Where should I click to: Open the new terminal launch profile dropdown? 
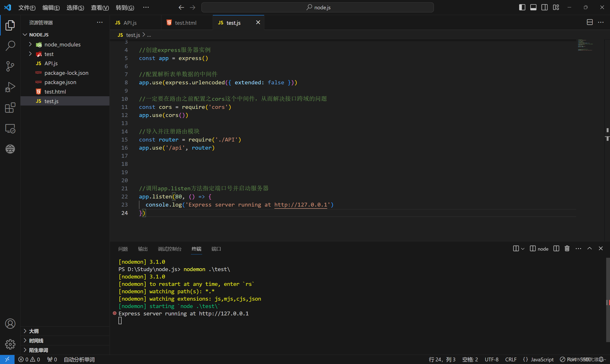click(523, 249)
